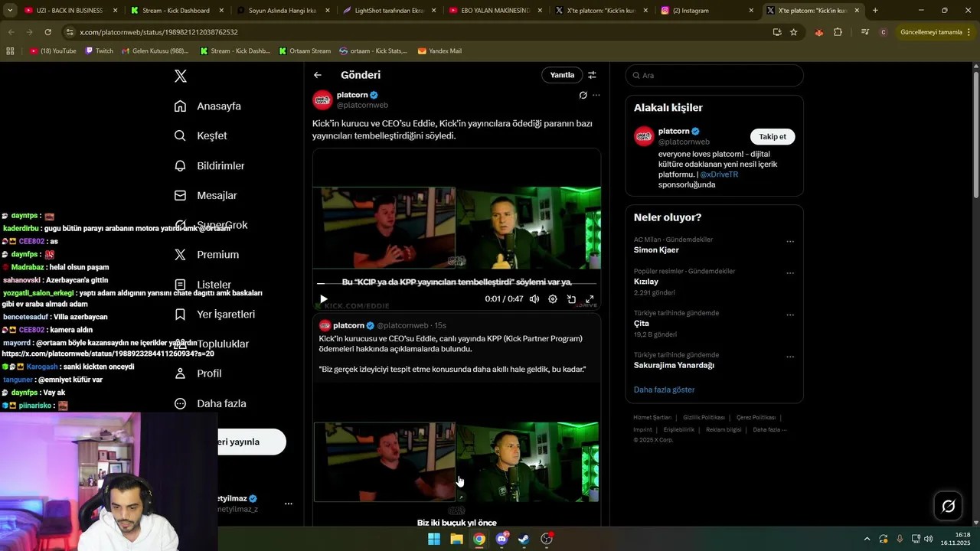This screenshot has height=551, width=980.
Task: Click the Ara search field
Action: (714, 75)
